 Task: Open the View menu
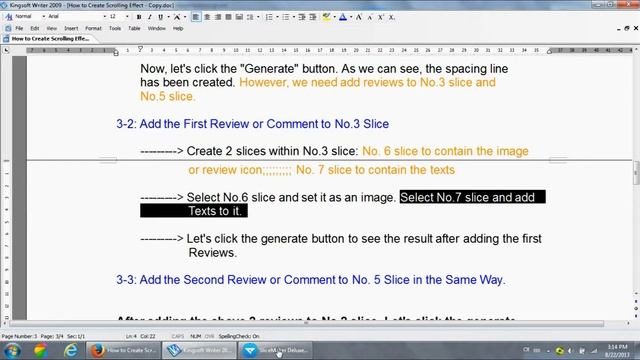point(51,29)
